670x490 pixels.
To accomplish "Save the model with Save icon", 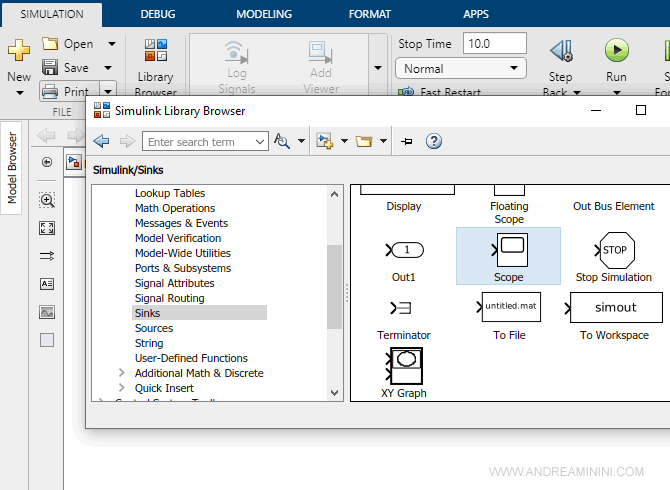I will (x=50, y=67).
